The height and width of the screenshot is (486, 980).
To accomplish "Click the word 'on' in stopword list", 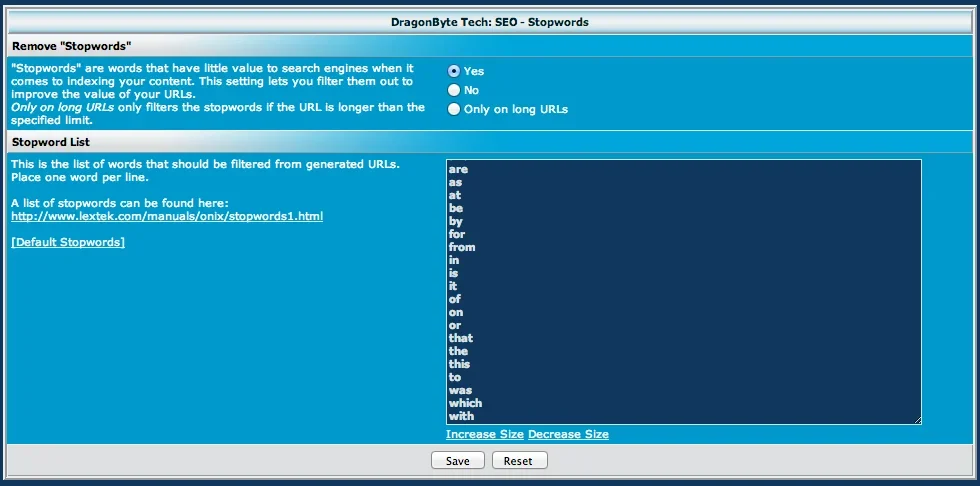I will 456,312.
